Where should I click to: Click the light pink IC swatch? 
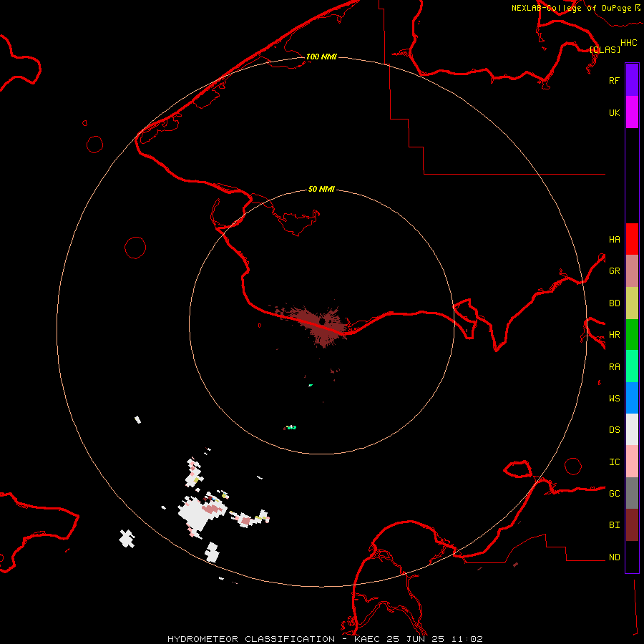pos(632,462)
